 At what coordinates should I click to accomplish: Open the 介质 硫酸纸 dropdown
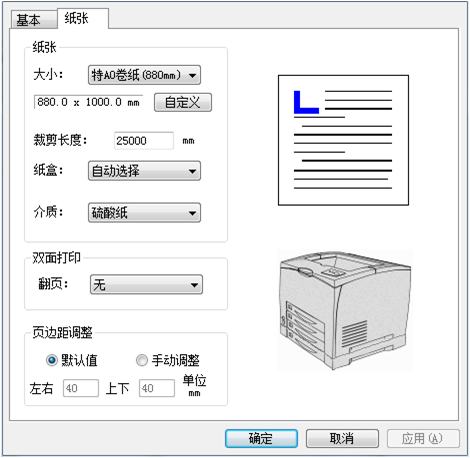[144, 213]
